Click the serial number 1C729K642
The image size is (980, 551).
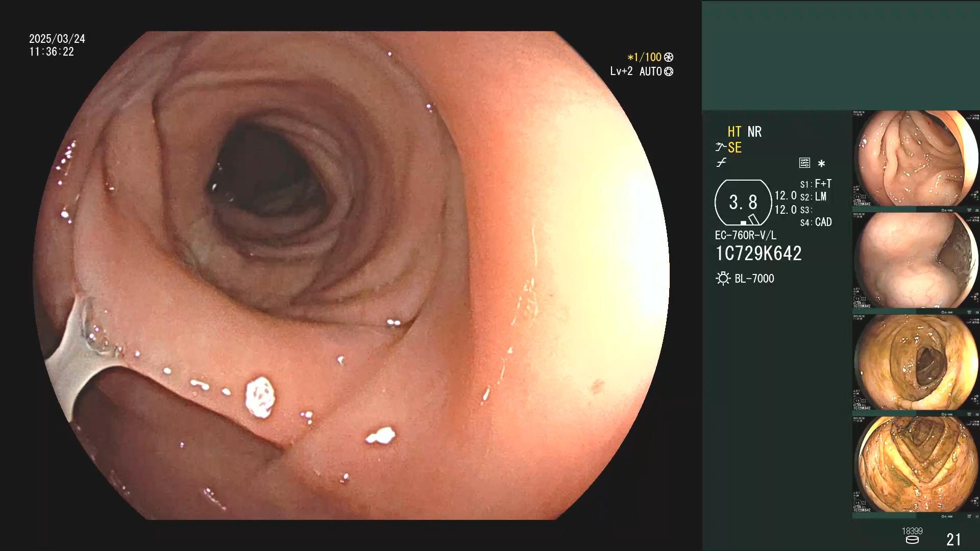(x=758, y=254)
